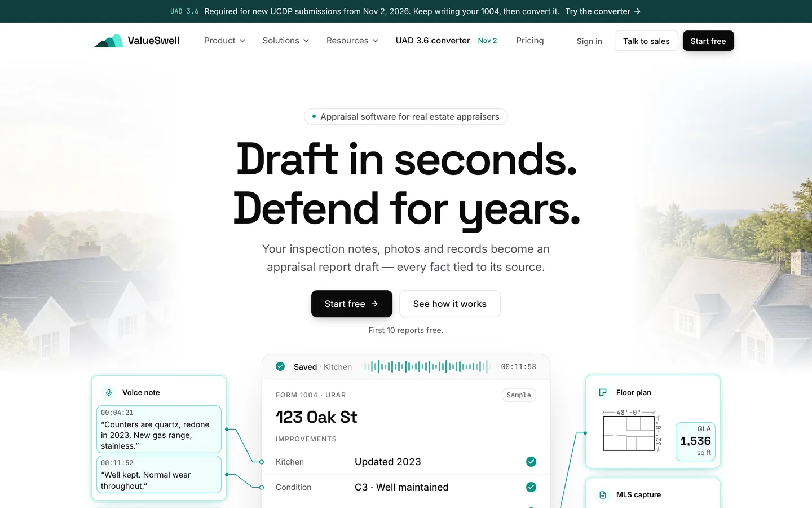Screen dimensions: 812x508
Task: Click the FORM 1004 · URAR label
Action: pyautogui.click(x=311, y=395)
